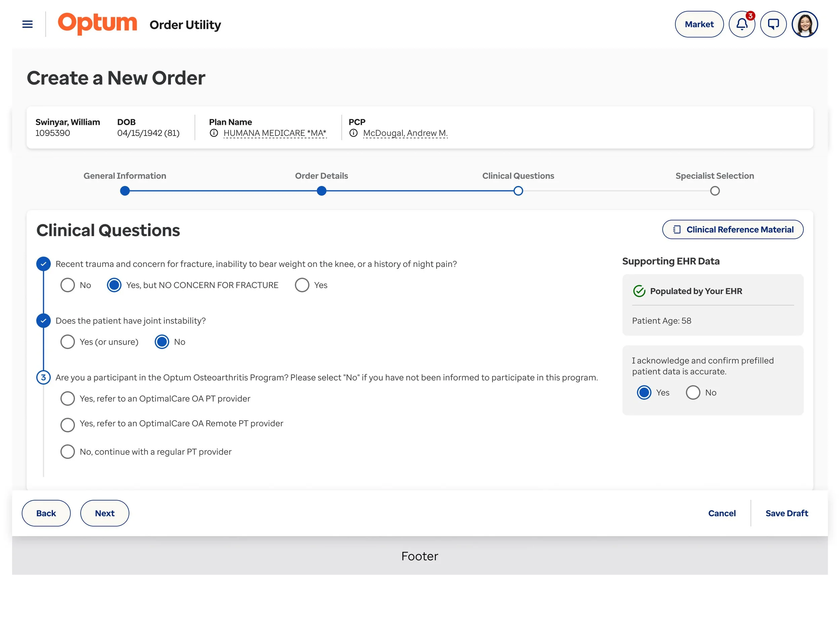Select 'Yes (or unsure)' for joint instability
Image resolution: width=840 pixels, height=621 pixels.
pyautogui.click(x=68, y=342)
